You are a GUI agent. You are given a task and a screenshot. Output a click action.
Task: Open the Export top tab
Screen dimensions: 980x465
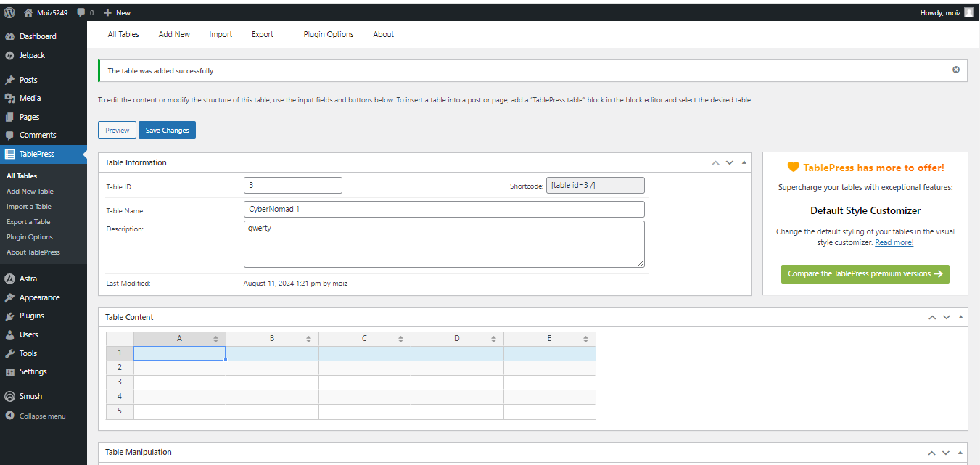pos(263,34)
